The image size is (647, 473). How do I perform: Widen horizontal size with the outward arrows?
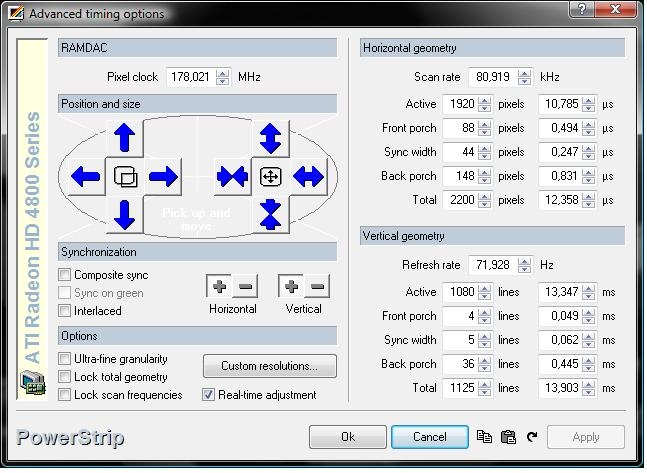click(x=309, y=177)
